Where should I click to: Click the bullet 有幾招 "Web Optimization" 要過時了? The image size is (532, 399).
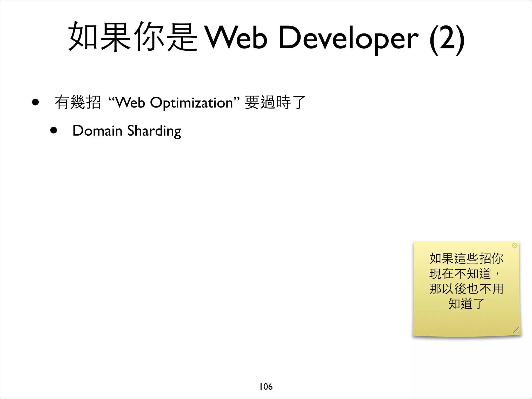[180, 102]
